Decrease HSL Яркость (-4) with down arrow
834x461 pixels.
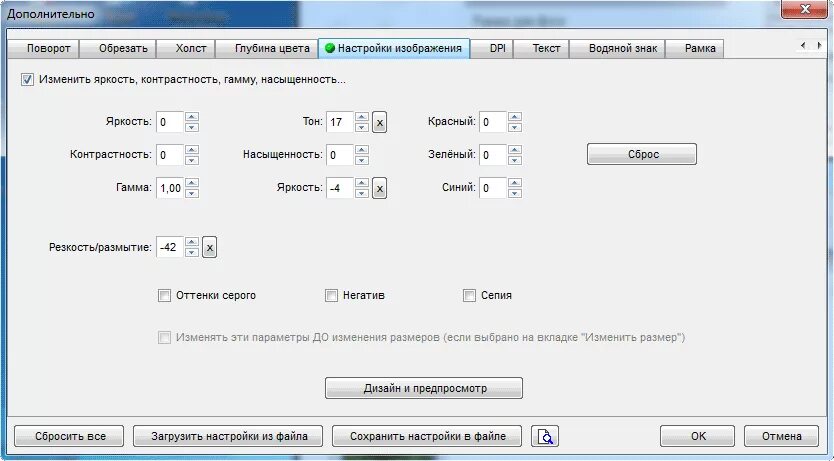pos(362,193)
